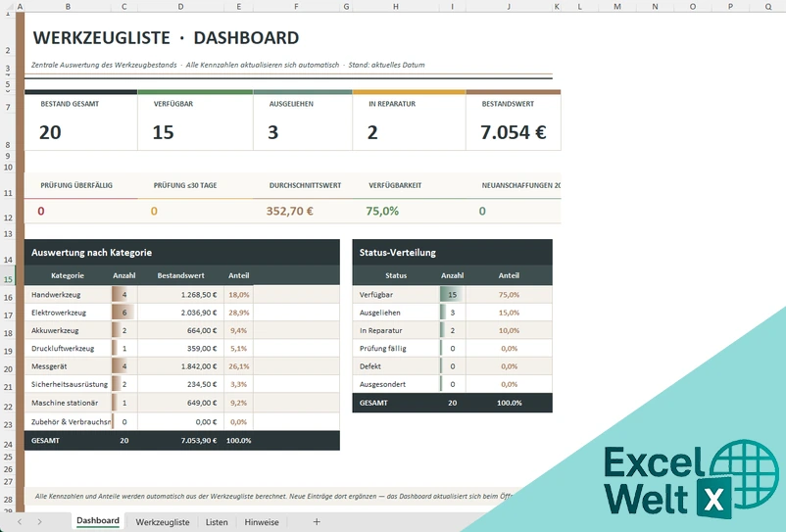Select column H header
The height and width of the screenshot is (532, 786).
click(x=396, y=7)
